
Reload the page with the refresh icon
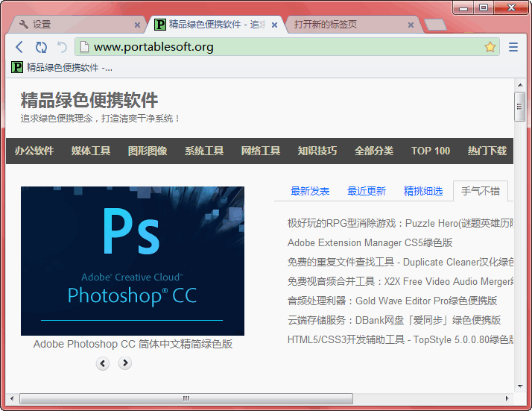pyautogui.click(x=41, y=47)
